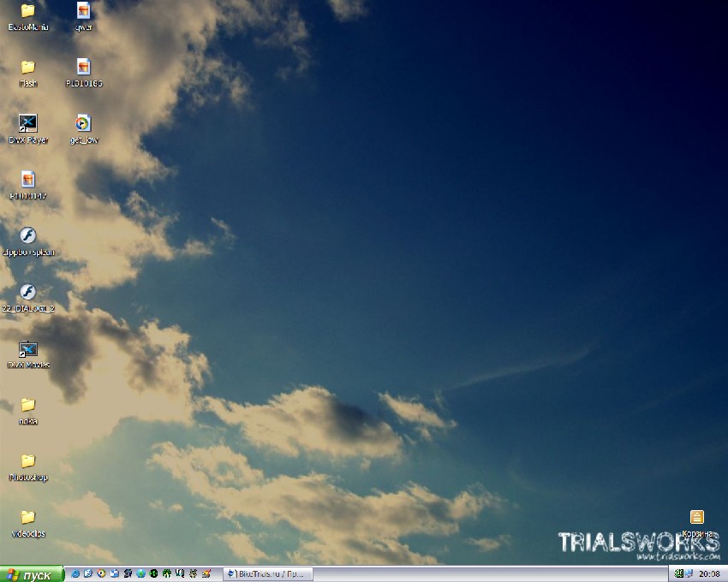The image size is (728, 582).
Task: Select the Корзина recycle bin icon
Action: click(x=697, y=517)
